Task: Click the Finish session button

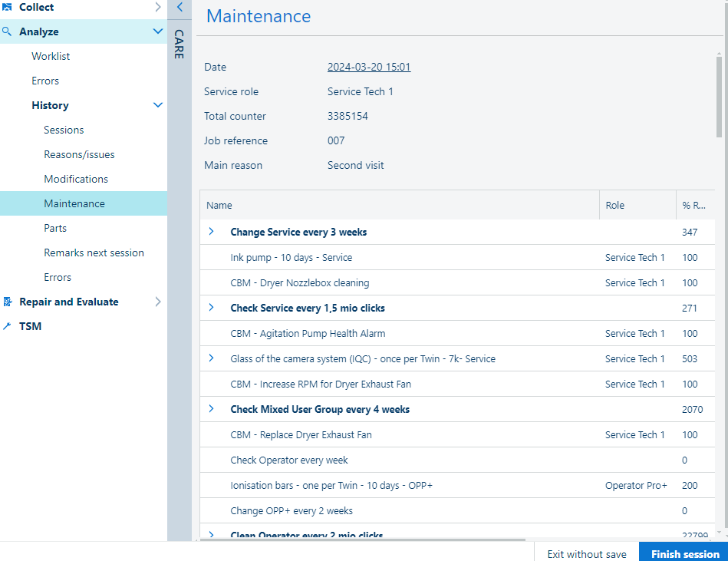Action: pyautogui.click(x=684, y=553)
